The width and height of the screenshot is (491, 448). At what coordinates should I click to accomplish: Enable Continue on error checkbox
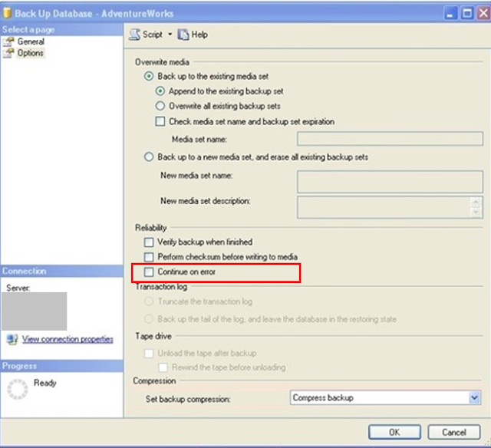tap(149, 272)
